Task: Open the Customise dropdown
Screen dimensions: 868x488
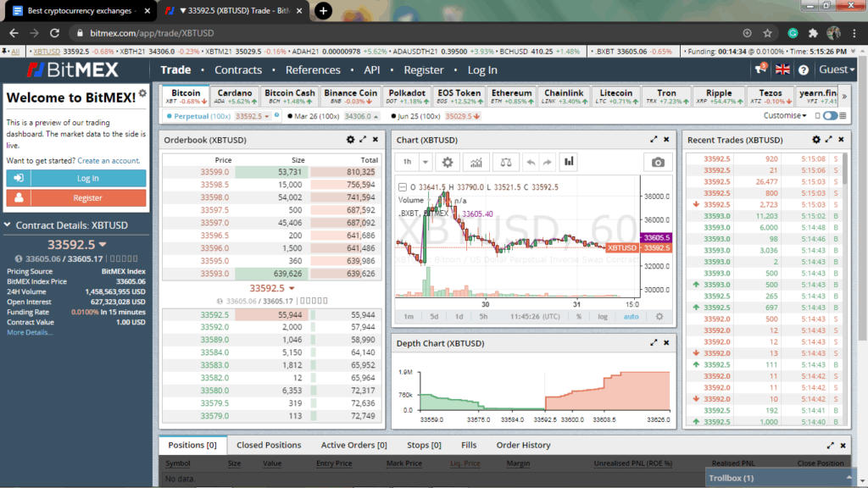Action: (x=784, y=115)
